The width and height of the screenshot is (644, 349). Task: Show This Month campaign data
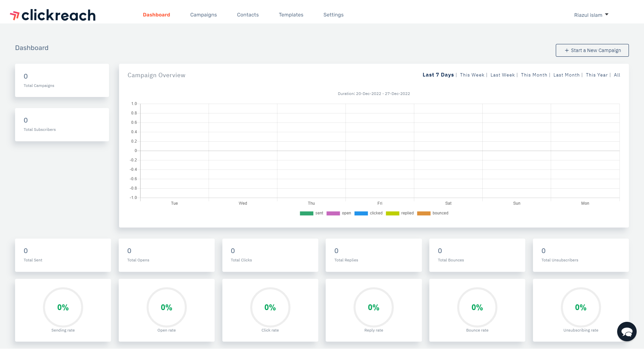click(x=534, y=75)
